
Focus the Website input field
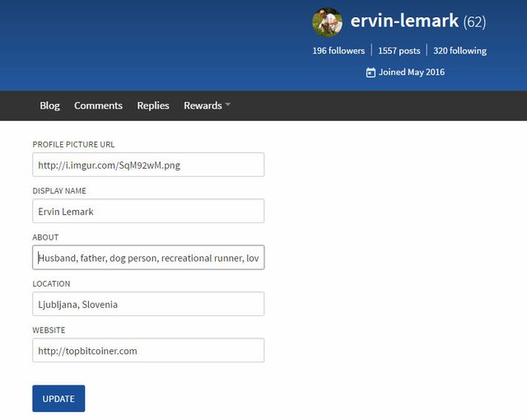(x=148, y=350)
